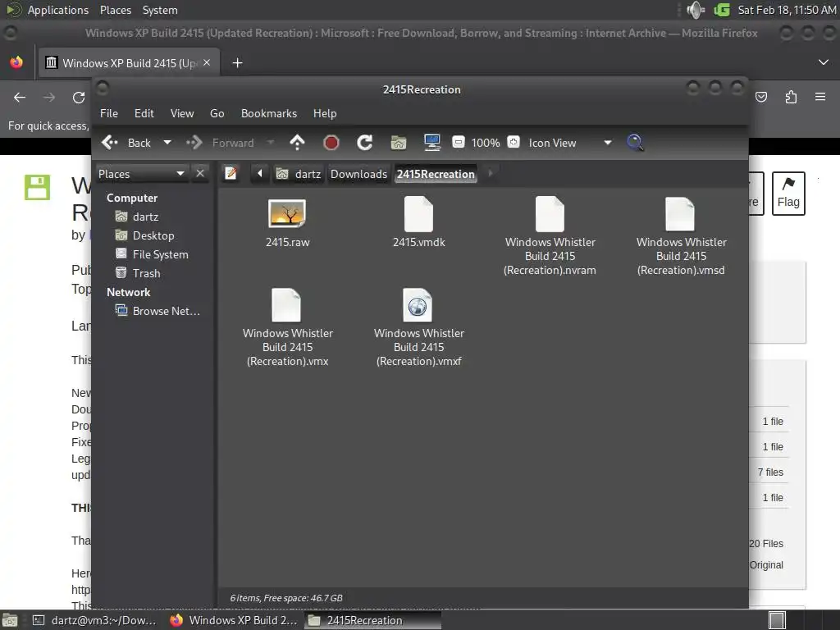Open Firefox extensions puzzle icon
The height and width of the screenshot is (630, 840).
point(791,97)
